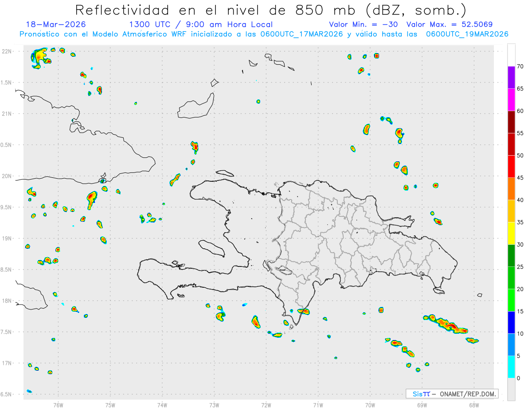The image size is (532, 411).
Task: Select the date text "18-Mar-2026"
Action: 56,24
